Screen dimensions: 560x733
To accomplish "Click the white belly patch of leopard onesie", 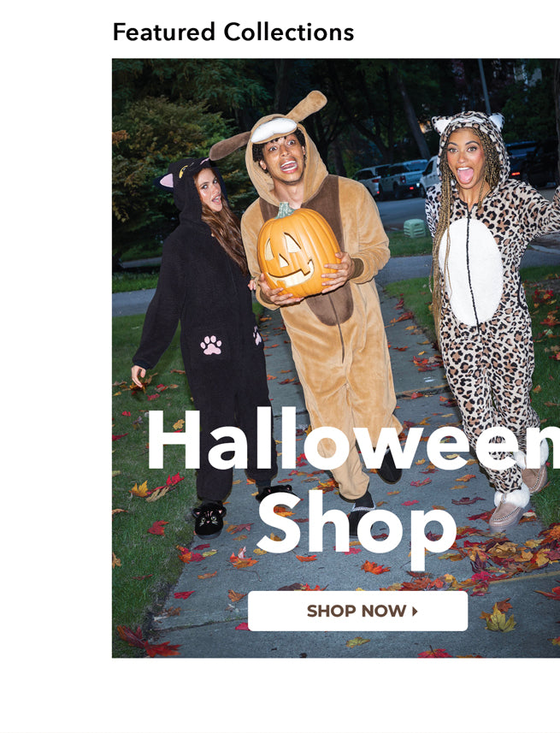I will [x=471, y=272].
